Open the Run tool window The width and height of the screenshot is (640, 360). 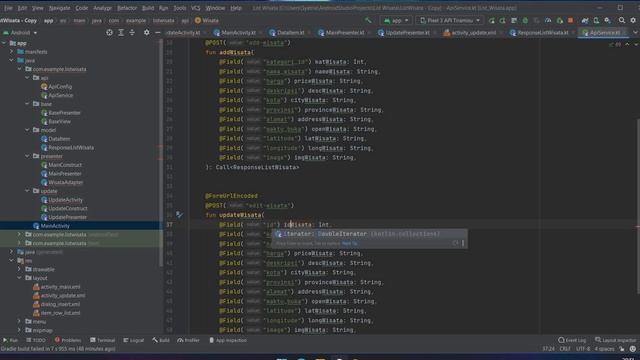coord(10,340)
